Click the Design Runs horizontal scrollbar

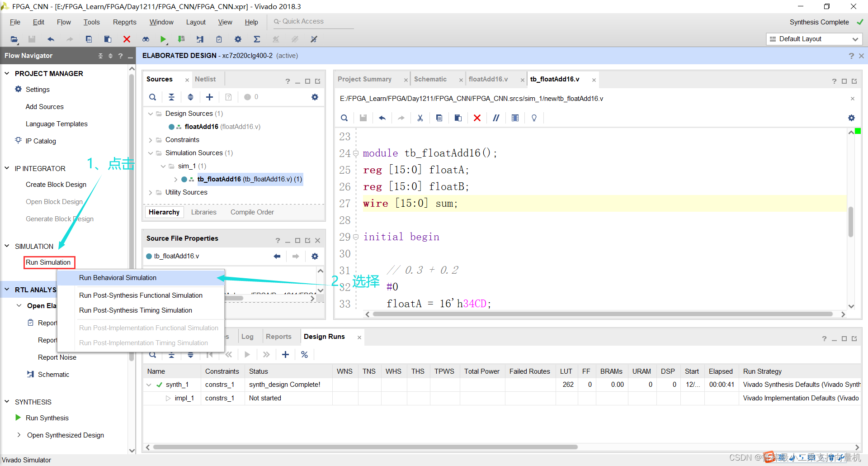365,447
